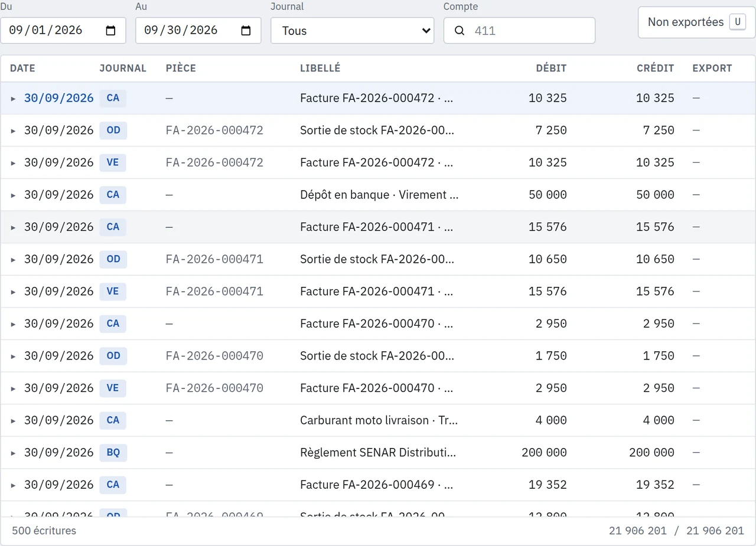Expand the CA row for Facture FA-2026-000470
The width and height of the screenshot is (756, 546).
pyautogui.click(x=14, y=323)
